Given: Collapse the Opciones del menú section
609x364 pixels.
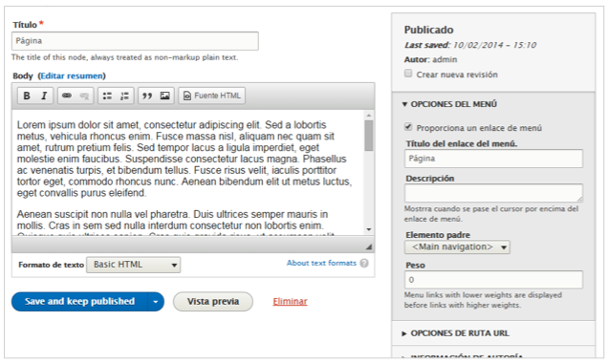Looking at the screenshot, I should pos(449,104).
